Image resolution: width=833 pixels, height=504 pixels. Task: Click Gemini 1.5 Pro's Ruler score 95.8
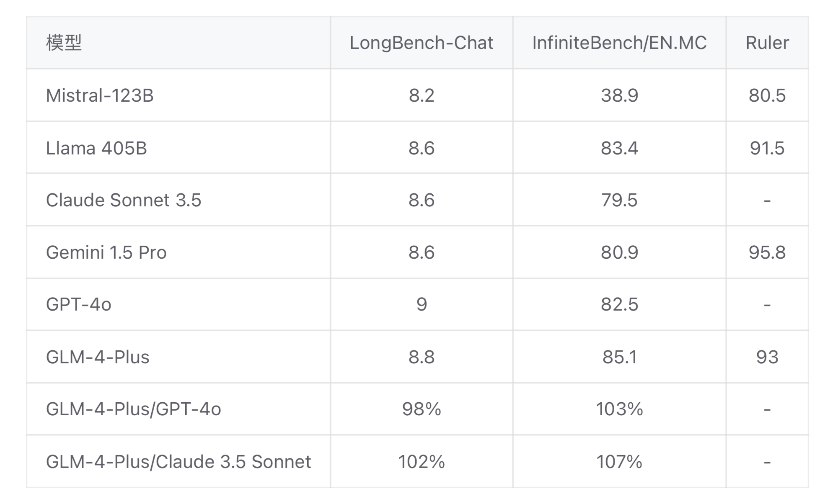click(x=767, y=252)
